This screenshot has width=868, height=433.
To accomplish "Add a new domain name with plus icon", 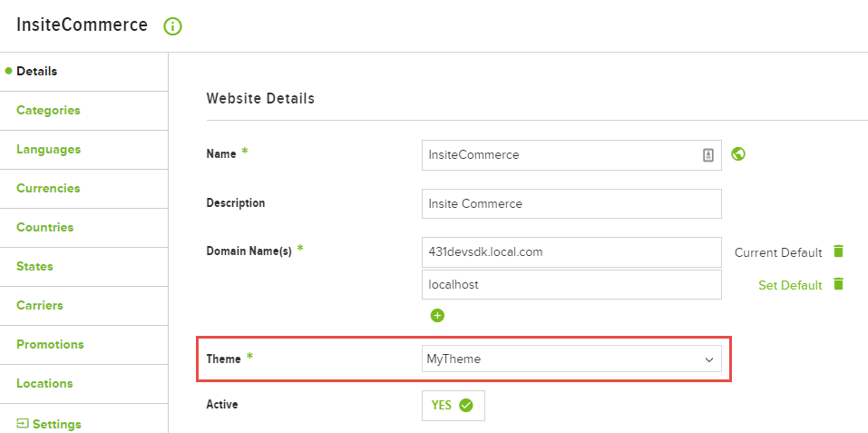I will coord(437,316).
